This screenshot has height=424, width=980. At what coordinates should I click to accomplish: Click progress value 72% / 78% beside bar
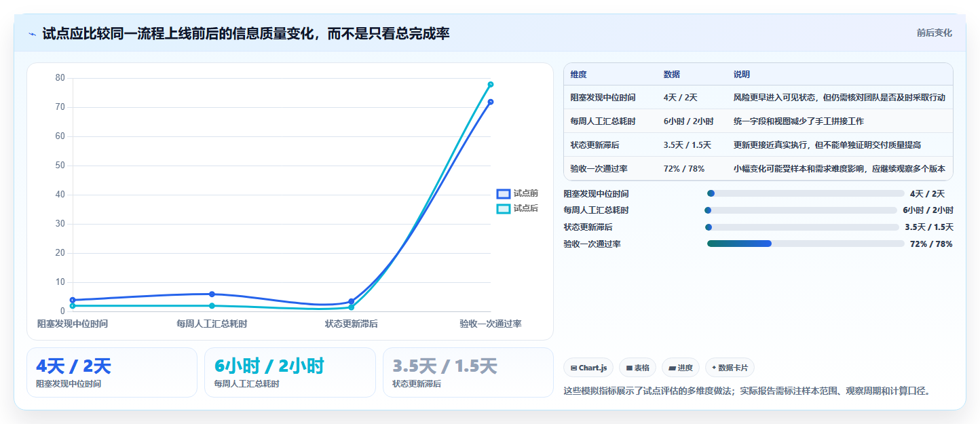click(931, 244)
